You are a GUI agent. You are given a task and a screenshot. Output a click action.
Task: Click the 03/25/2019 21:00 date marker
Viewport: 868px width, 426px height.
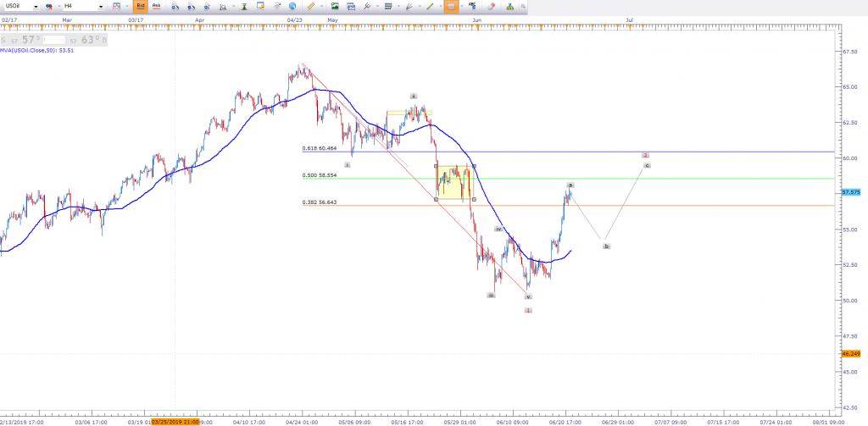coord(175,421)
